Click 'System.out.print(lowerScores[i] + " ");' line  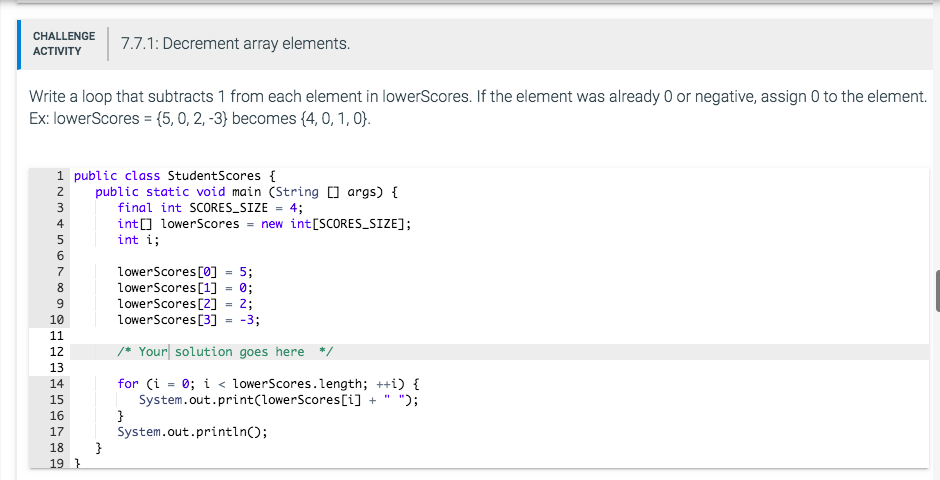pos(279,400)
